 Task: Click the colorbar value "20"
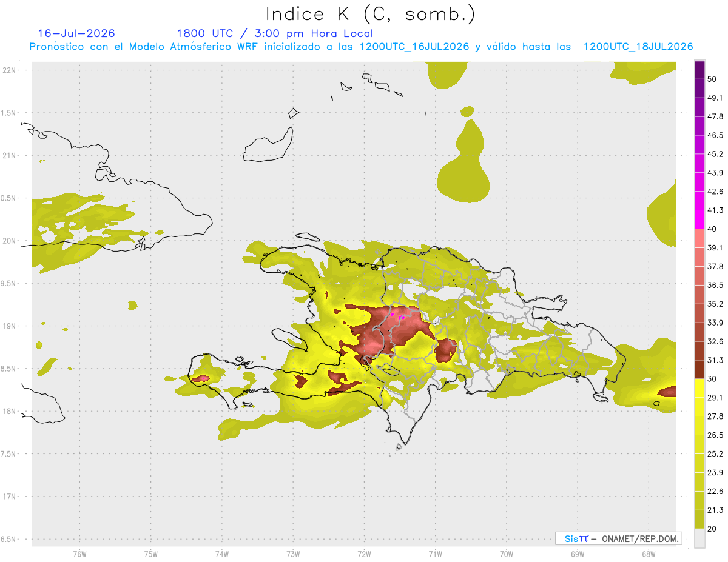(712, 529)
